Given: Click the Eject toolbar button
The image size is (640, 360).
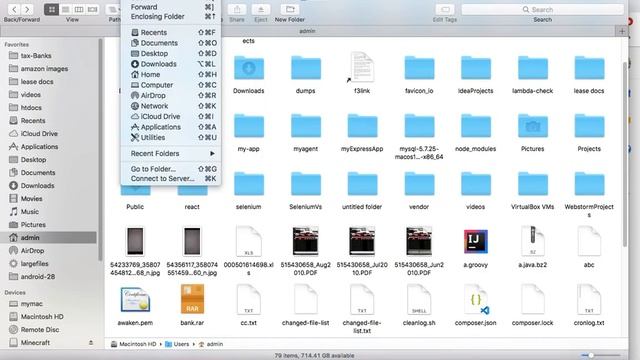Looking at the screenshot, I should 260,9.
